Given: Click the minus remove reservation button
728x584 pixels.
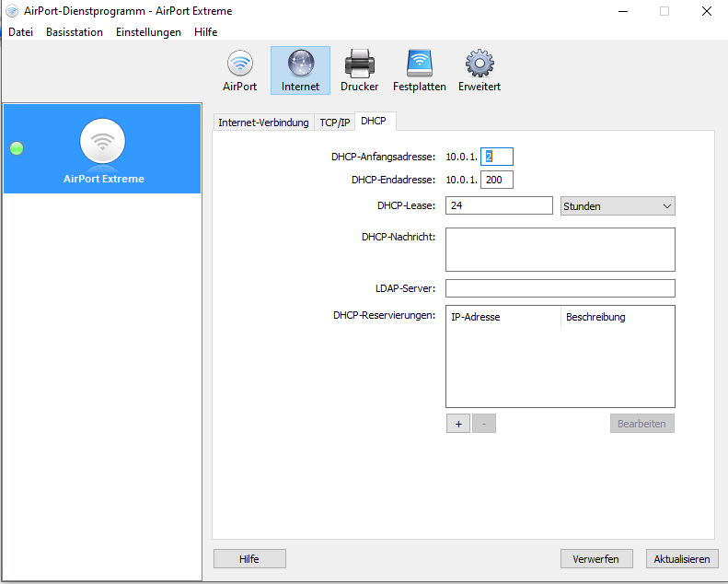Looking at the screenshot, I should tap(484, 423).
